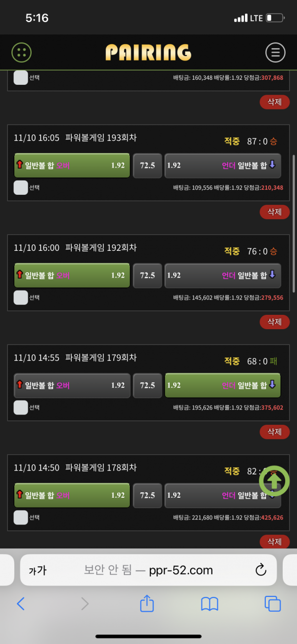The width and height of the screenshot is (297, 644).
Task: Tap the green scroll-to-top arrow
Action: (274, 480)
